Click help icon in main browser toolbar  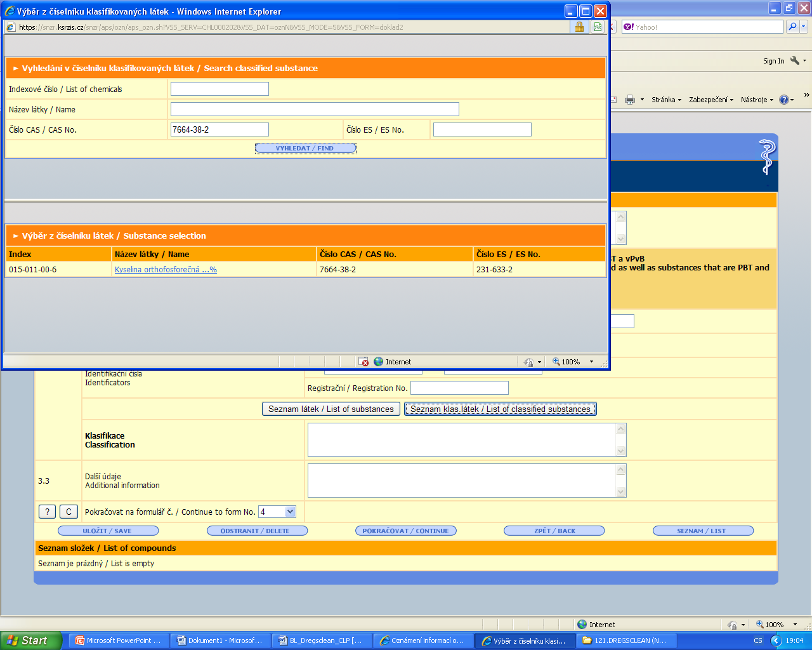click(x=784, y=100)
